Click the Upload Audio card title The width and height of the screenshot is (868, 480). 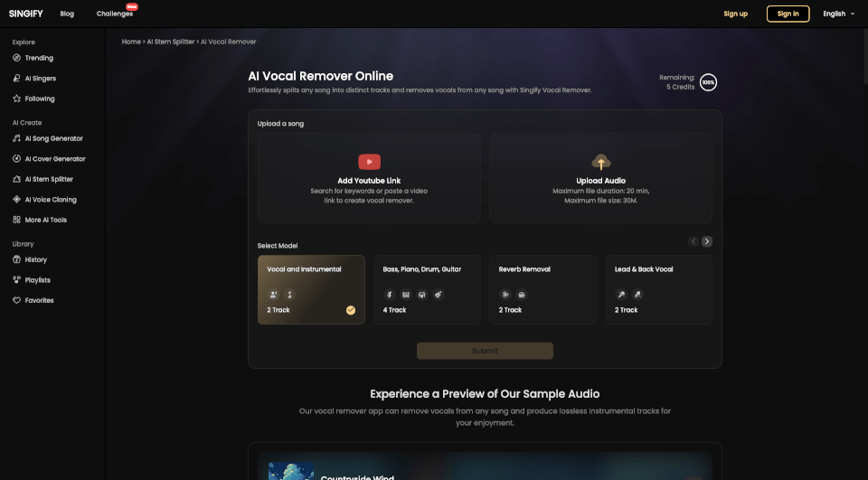pyautogui.click(x=600, y=181)
